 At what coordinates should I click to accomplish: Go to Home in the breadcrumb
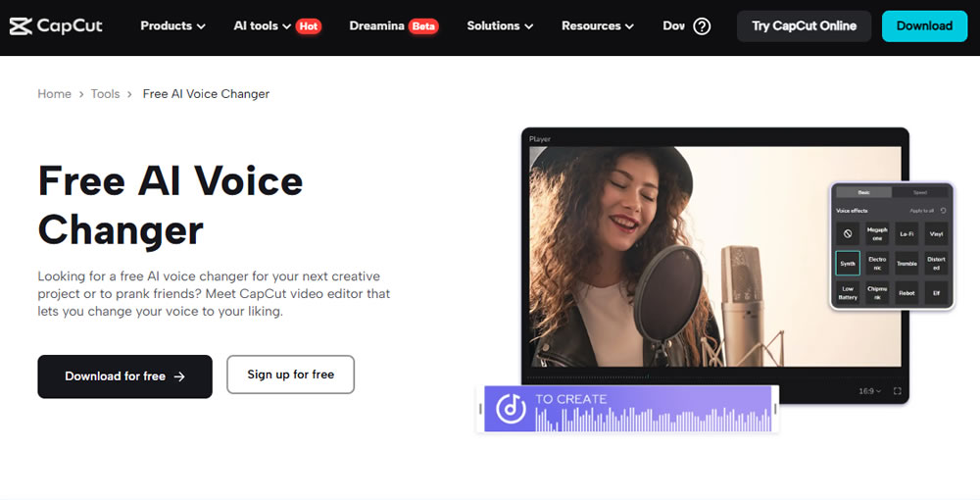coord(54,94)
